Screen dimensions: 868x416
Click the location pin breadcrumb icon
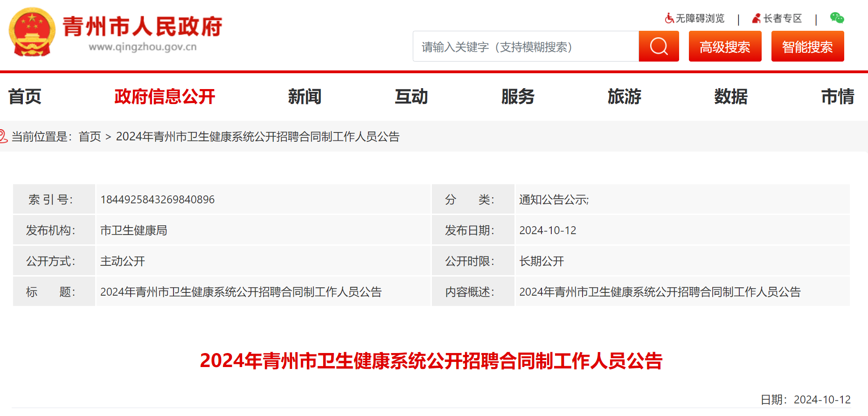pos(4,136)
